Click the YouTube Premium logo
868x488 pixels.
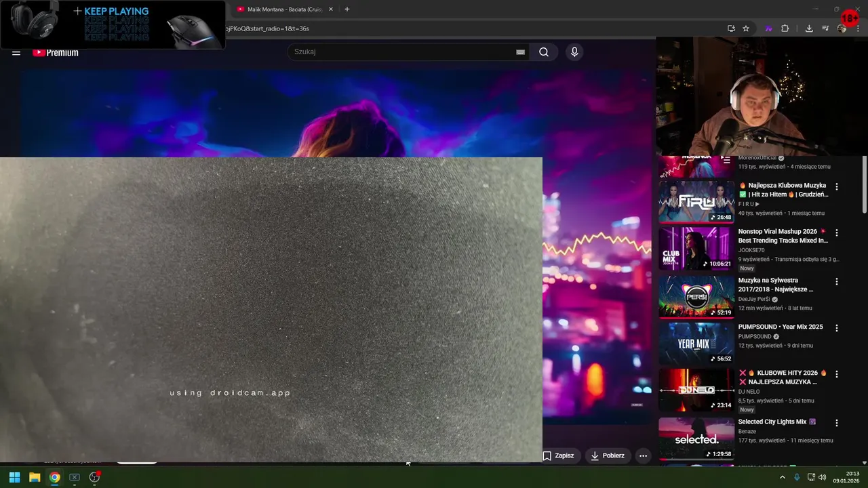click(x=56, y=52)
